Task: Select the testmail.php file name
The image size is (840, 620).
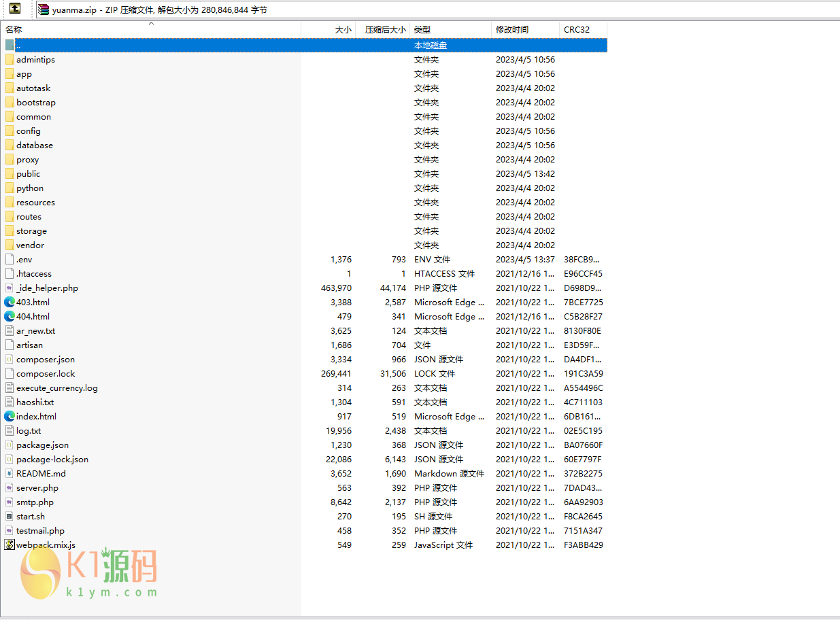Action: point(41,530)
